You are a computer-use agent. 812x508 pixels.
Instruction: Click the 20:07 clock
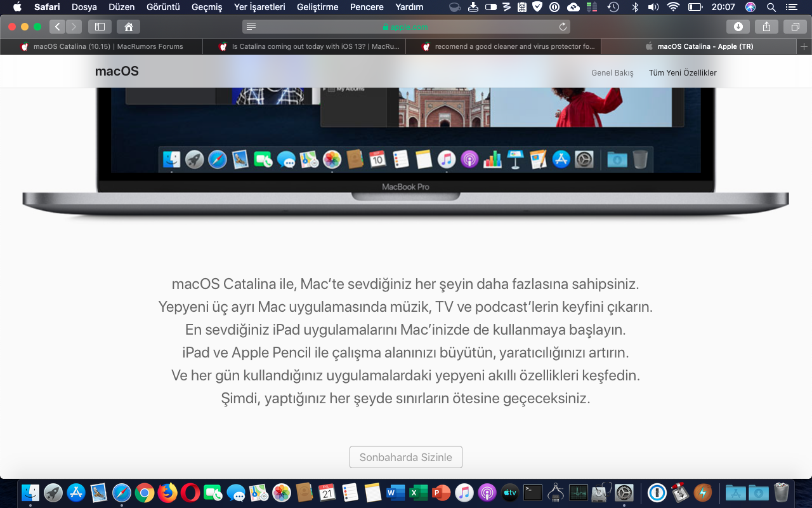click(x=723, y=7)
